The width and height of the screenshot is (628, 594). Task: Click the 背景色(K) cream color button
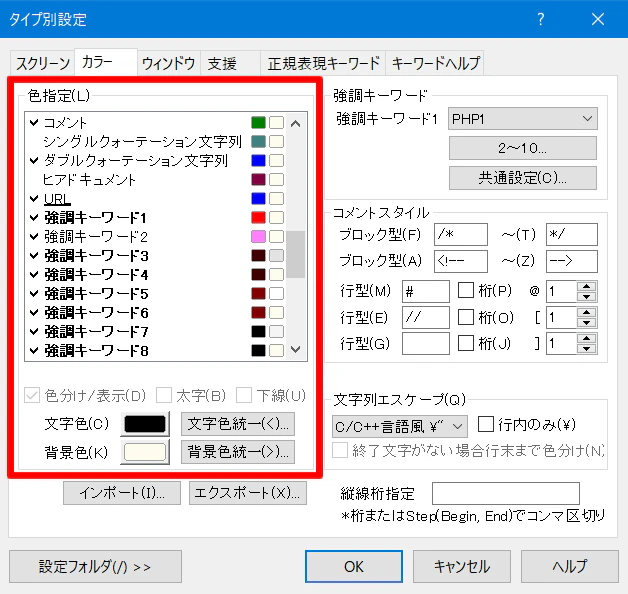145,452
